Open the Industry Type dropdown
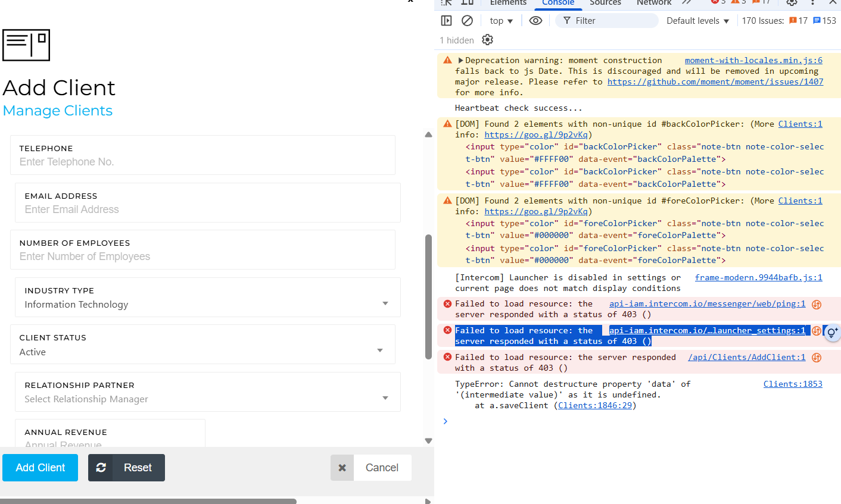The image size is (841, 504). (x=207, y=298)
